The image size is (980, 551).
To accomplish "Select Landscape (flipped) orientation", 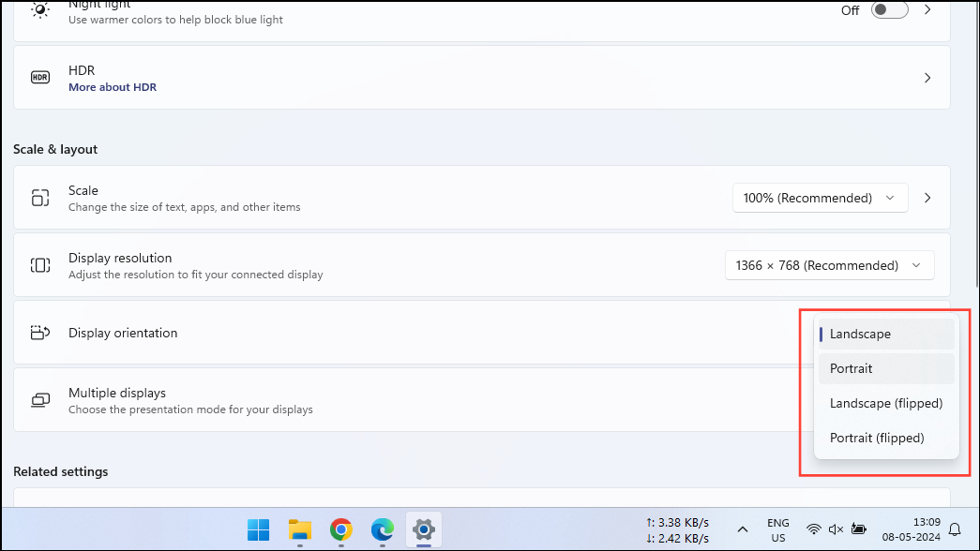I will 885,403.
